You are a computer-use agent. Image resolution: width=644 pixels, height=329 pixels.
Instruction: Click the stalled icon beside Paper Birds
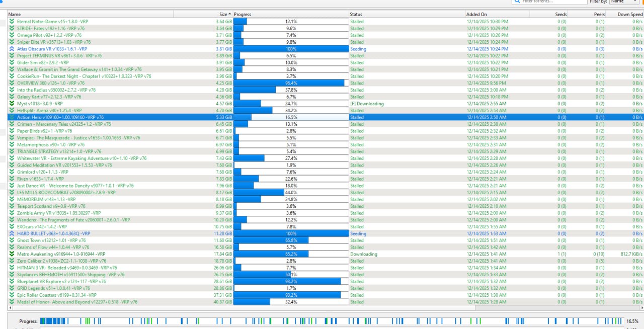(12, 131)
